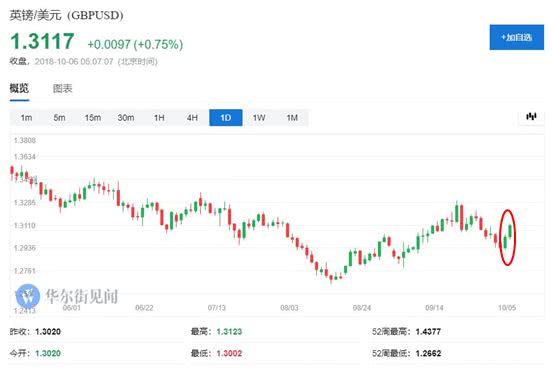The image size is (555, 381).
Task: Select the 5m timeframe
Action: 59,118
